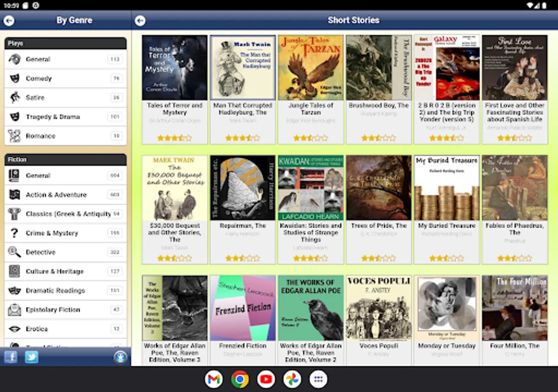Image resolution: width=558 pixels, height=392 pixels.
Task: Tap the star favorites icon in bottom bar
Action: [x=120, y=358]
